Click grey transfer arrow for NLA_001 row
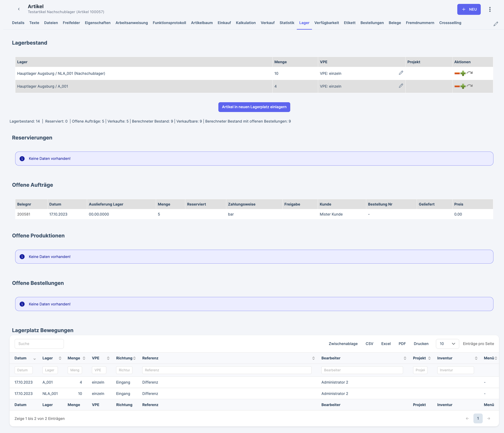 click(470, 73)
